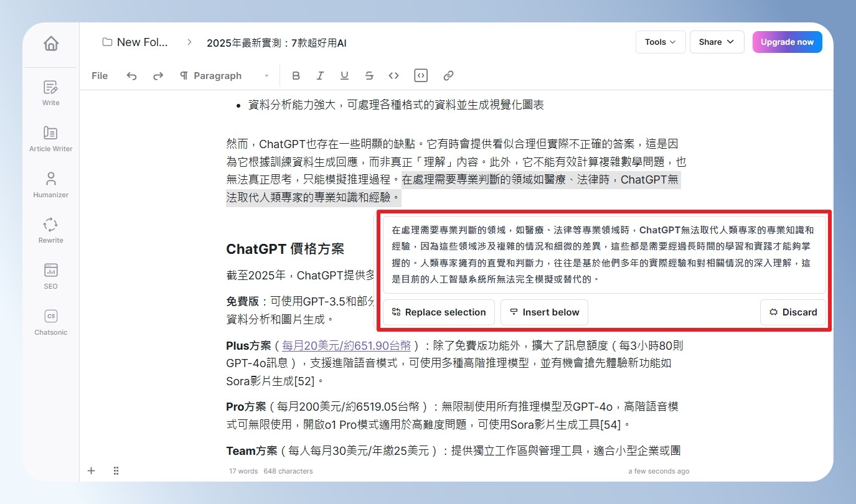
Task: Apply inline code formatting
Action: click(x=393, y=76)
